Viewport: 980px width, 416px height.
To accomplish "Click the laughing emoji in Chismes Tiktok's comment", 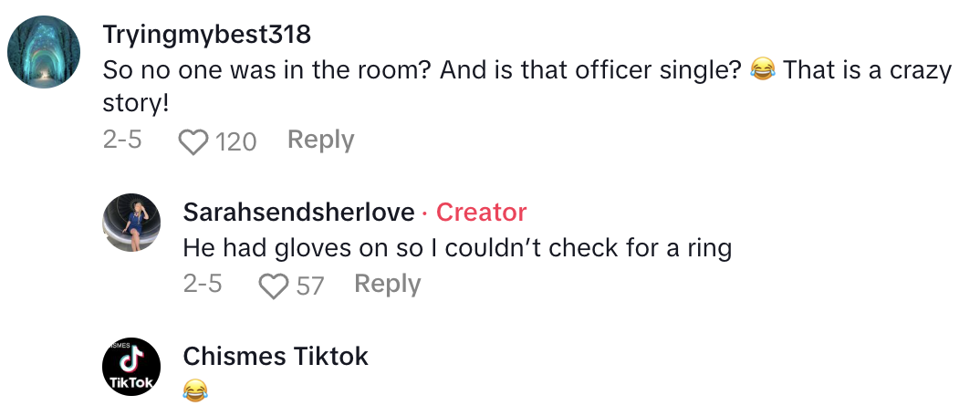I will 194,391.
